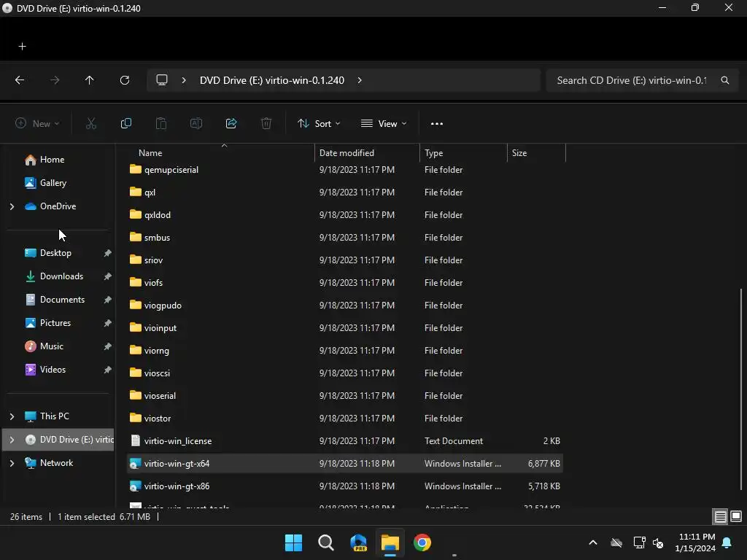The image size is (747, 560).
Task: Expand chevron after DVD Drive breadcrumb
Action: (x=360, y=80)
